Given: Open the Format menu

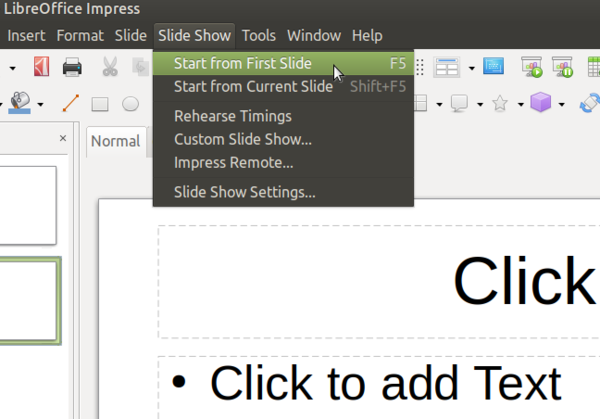Looking at the screenshot, I should point(80,36).
